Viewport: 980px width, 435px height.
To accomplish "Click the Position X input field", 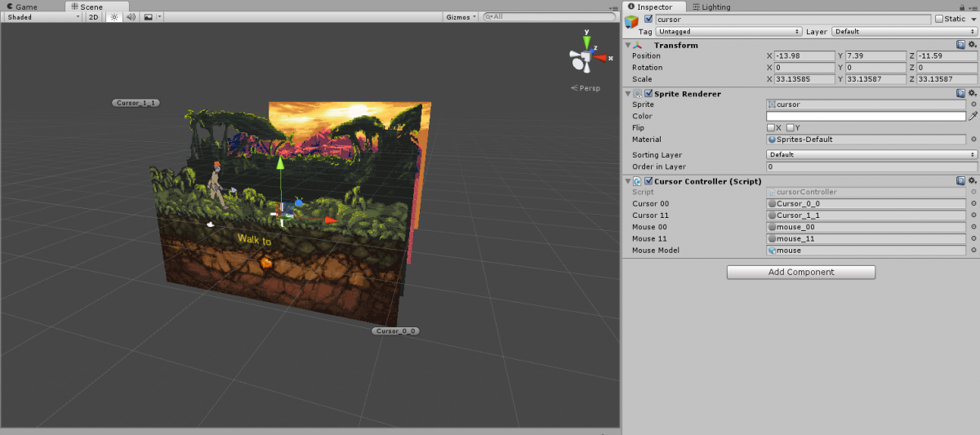I will click(803, 55).
